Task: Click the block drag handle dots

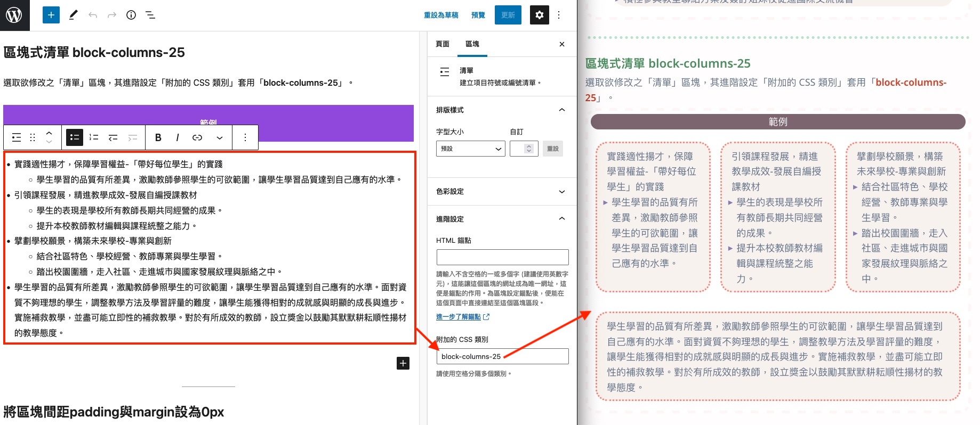Action: point(33,137)
